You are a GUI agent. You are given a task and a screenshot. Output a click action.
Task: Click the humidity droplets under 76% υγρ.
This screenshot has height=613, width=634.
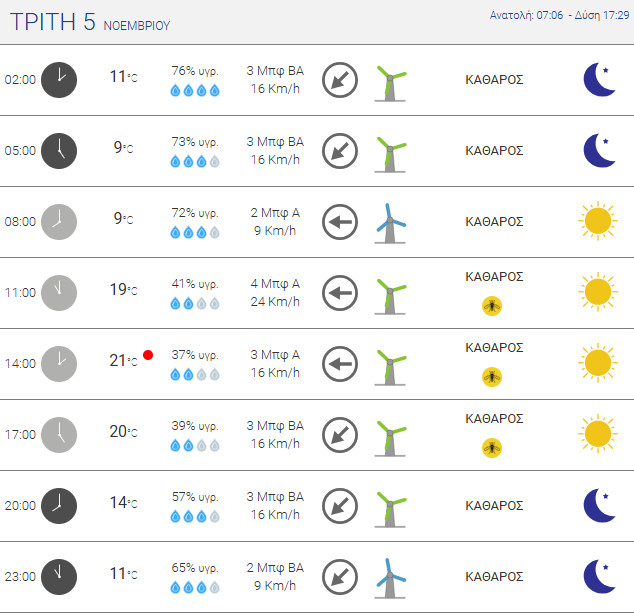pos(195,90)
